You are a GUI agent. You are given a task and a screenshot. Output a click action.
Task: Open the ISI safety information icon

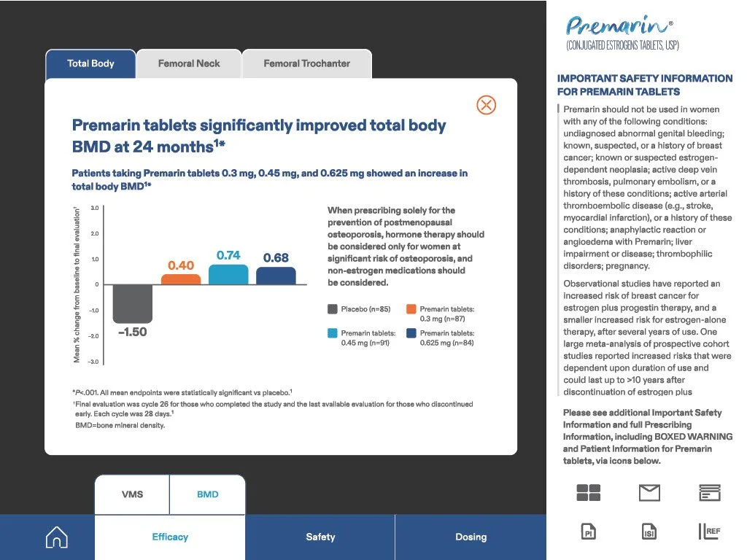(649, 532)
